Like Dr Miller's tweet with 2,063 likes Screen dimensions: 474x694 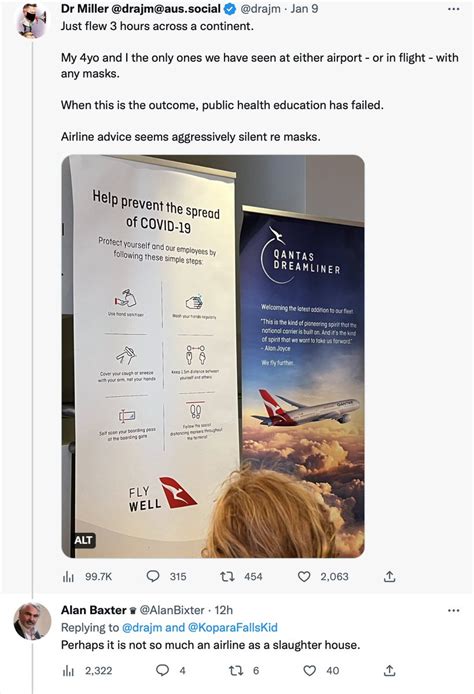323,576
